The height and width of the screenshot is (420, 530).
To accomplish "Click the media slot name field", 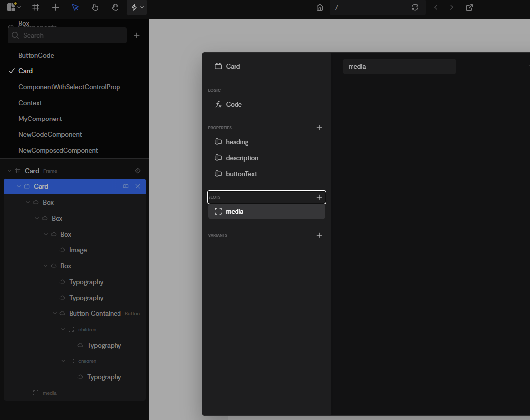I will click(x=399, y=66).
